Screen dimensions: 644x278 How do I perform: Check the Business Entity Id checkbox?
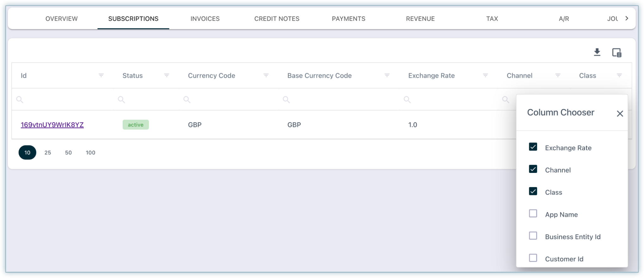533,236
